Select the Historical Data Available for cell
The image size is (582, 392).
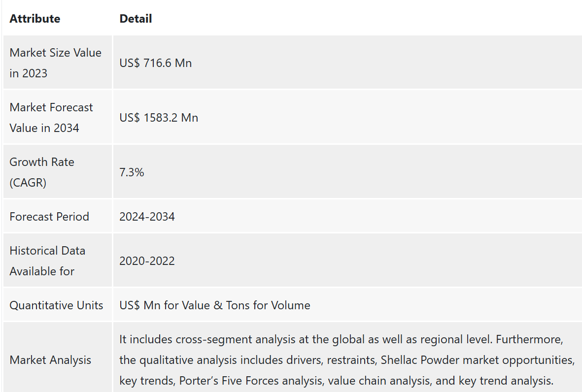tap(58, 261)
